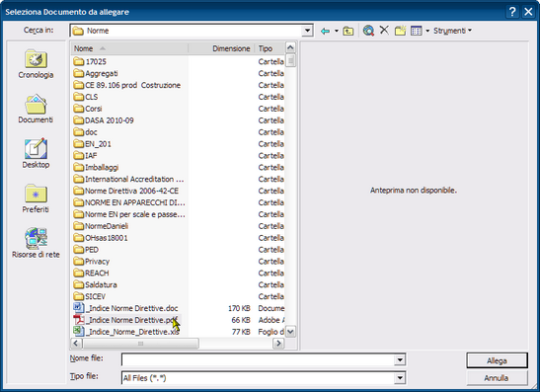Select _Indice Norme Direttive.pdf file
Image resolution: width=540 pixels, height=392 pixels.
tap(126, 320)
